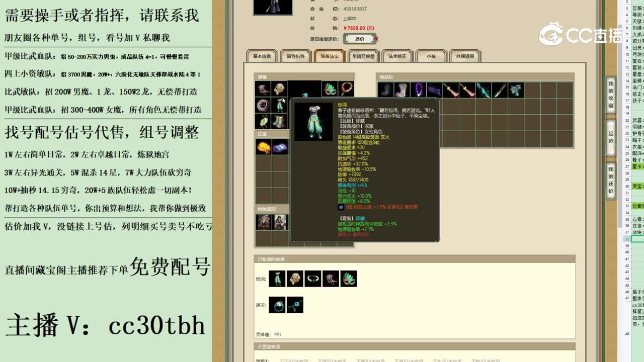Click the 惊鸿 set label
Screen dimensions: 644x362
(x=261, y=279)
